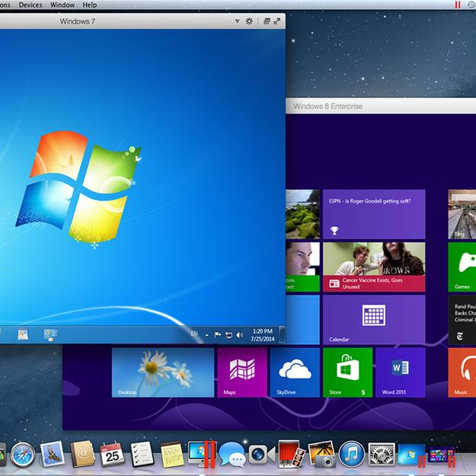
Task: Open the Help menu
Action: tap(90, 5)
